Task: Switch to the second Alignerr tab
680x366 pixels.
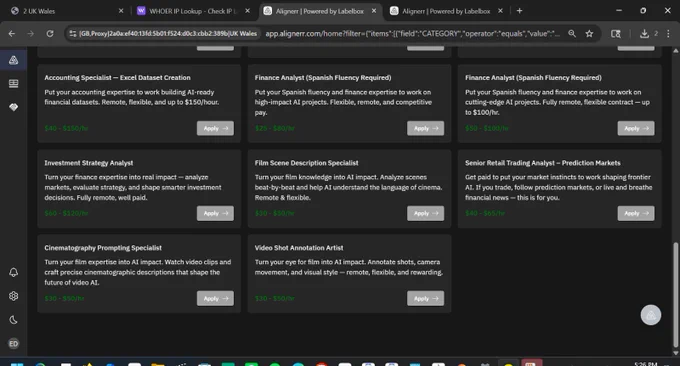Action: pos(447,11)
